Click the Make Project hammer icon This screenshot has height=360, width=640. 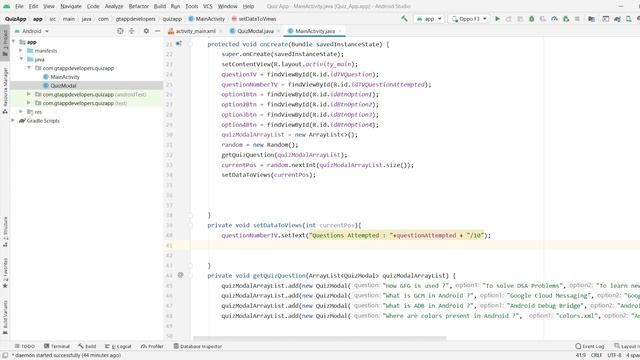click(404, 19)
